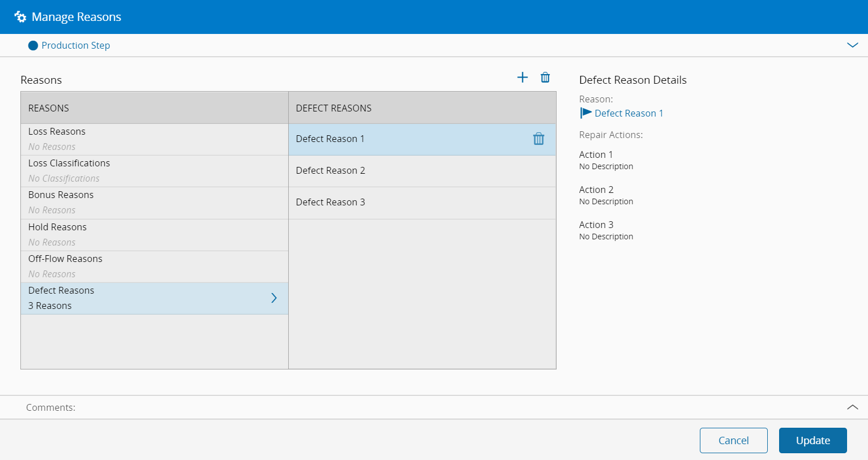868x460 pixels.
Task: Select Loss Reasons category
Action: coord(154,139)
